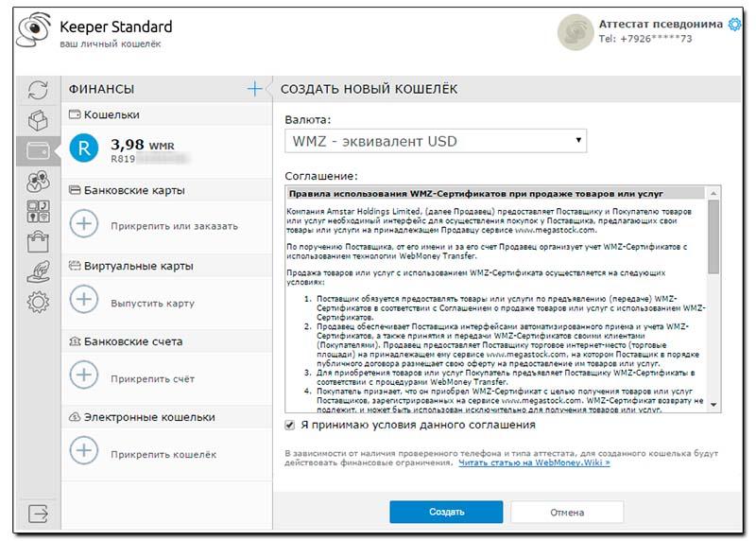The image size is (756, 541).
Task: Open the box icon in the sidebar
Action: [x=38, y=120]
